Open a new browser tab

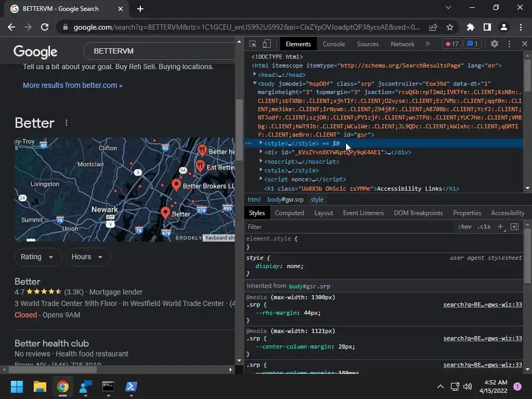[x=140, y=9]
